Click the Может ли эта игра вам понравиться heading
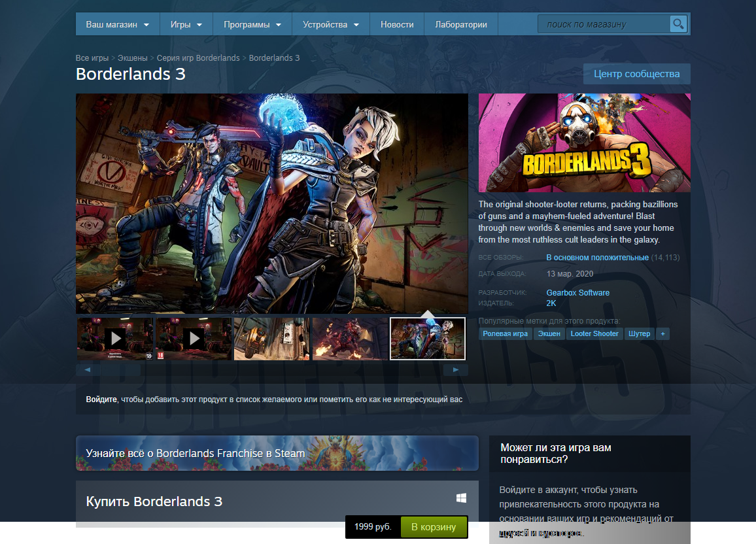The image size is (756, 544). (x=556, y=453)
